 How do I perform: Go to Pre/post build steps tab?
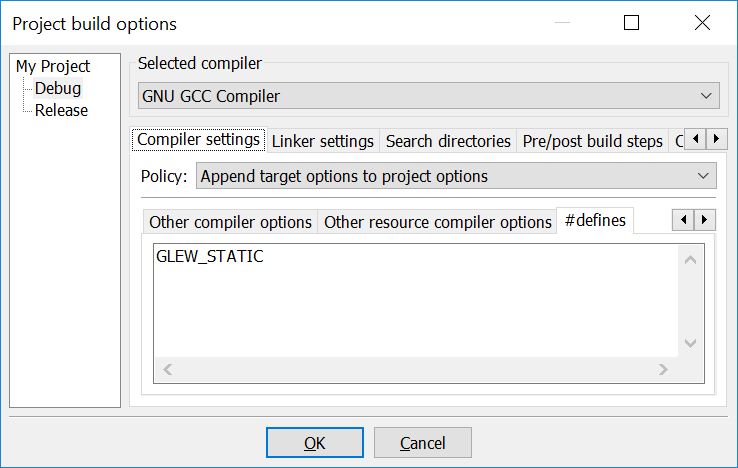pyautogui.click(x=592, y=141)
